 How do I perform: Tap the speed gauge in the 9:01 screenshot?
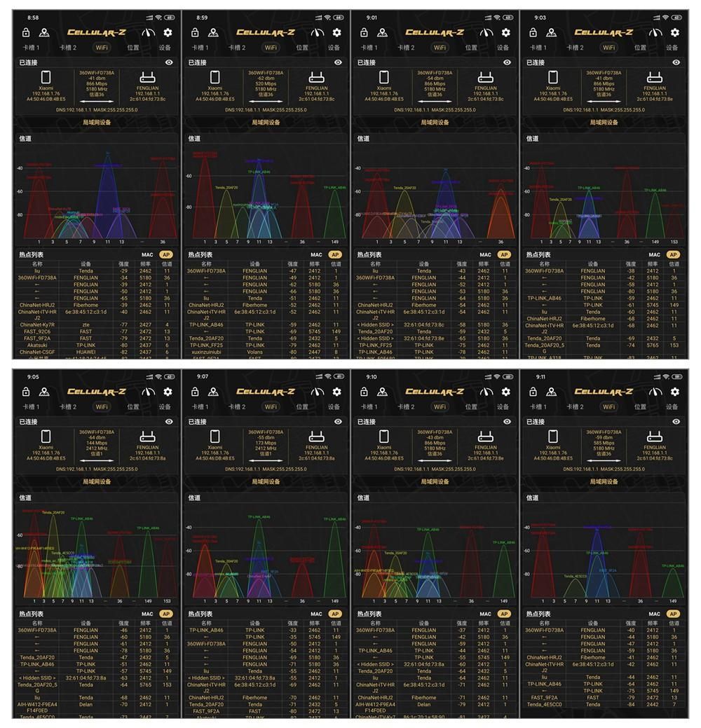click(x=486, y=32)
